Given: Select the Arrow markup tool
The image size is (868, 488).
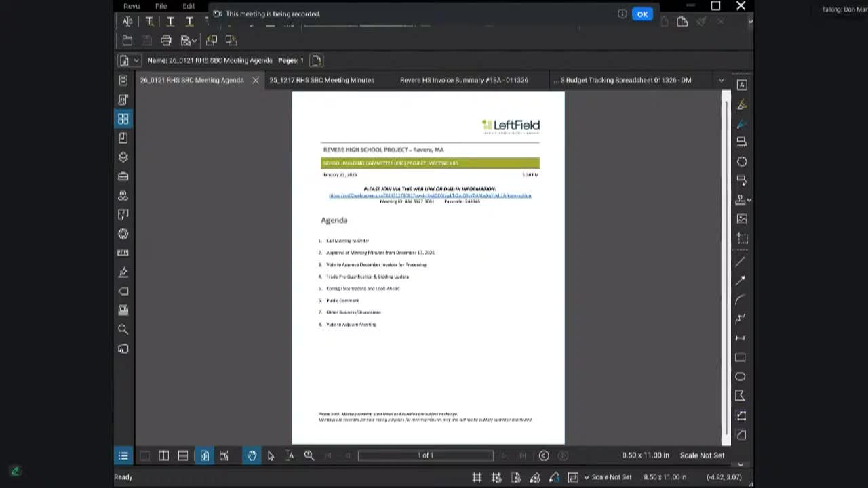Looking at the screenshot, I should coord(741,280).
